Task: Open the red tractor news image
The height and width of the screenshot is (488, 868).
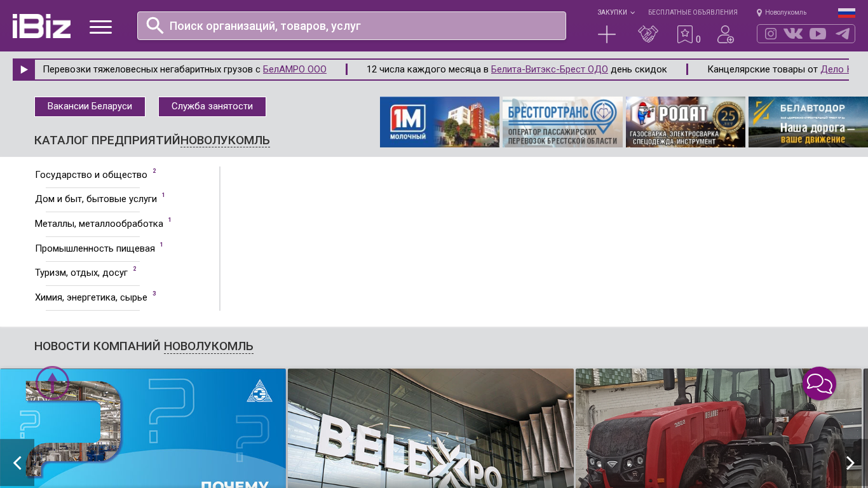Action: 719,428
